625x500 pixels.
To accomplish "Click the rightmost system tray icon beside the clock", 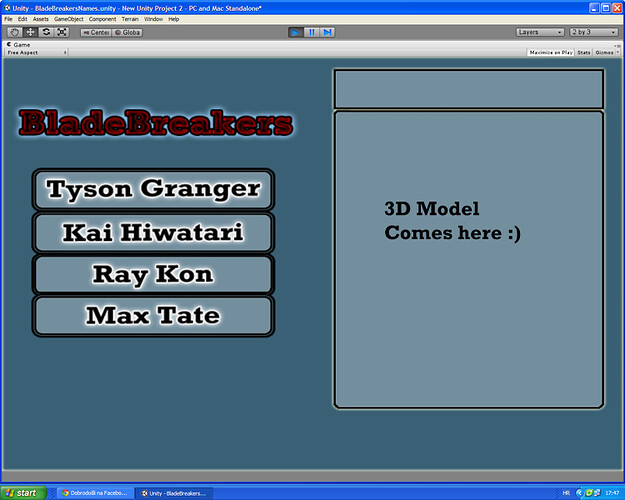I will [597, 493].
